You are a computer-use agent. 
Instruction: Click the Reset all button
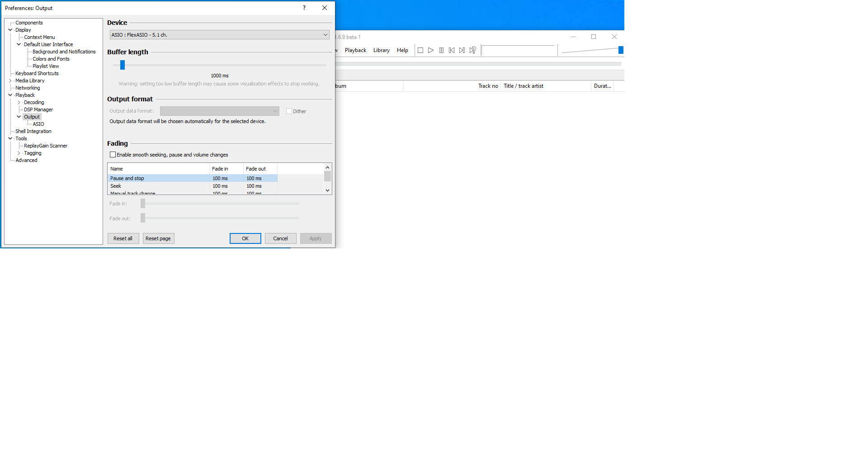(x=123, y=238)
